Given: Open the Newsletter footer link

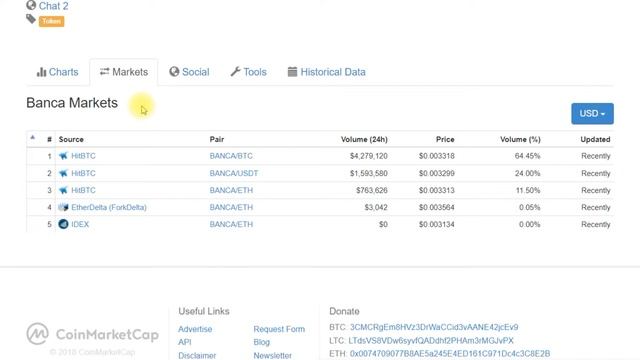Looking at the screenshot, I should click(273, 356).
